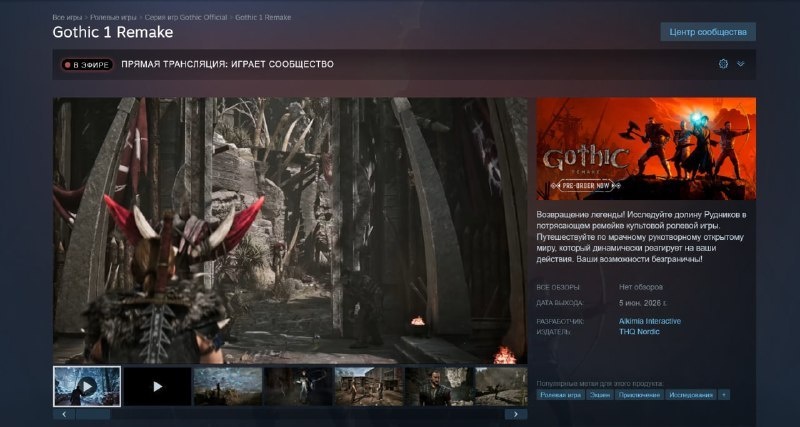This screenshot has height=427, width=800.
Task: Go to the Все игры breadcrumb
Action: 67,17
